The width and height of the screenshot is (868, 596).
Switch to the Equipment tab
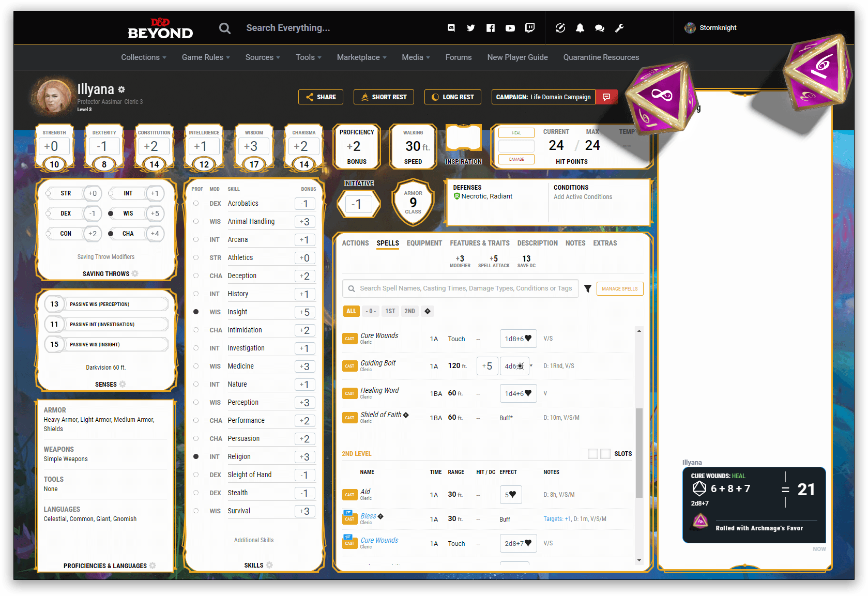click(424, 243)
